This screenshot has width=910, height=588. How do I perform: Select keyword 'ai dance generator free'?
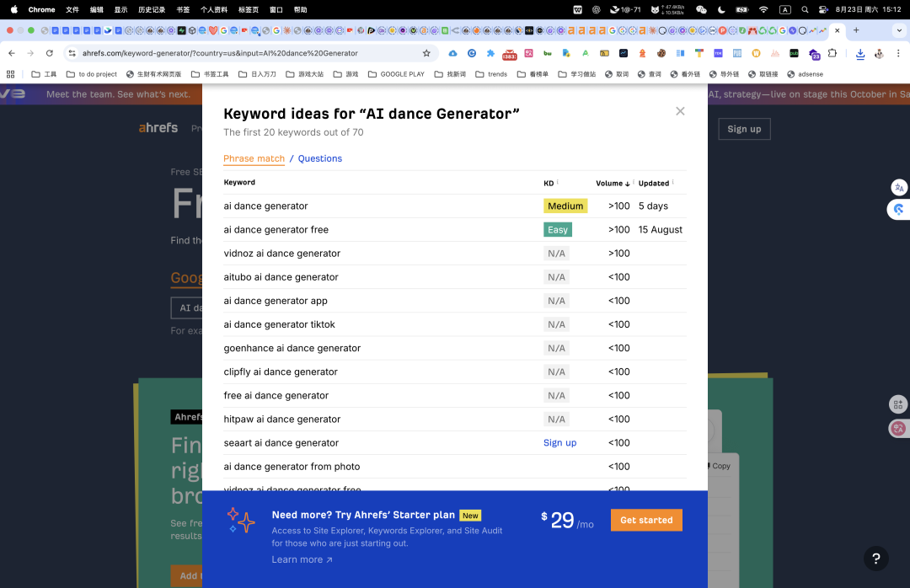click(276, 230)
